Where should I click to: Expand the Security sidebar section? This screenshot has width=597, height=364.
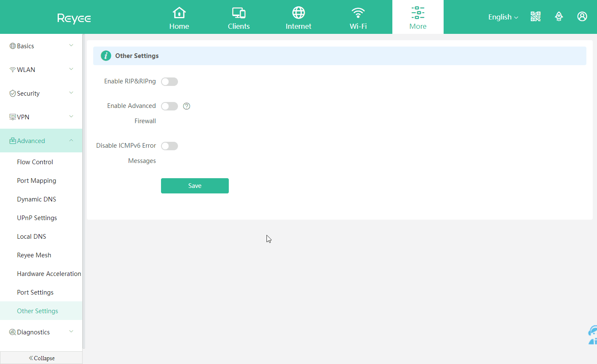click(41, 93)
